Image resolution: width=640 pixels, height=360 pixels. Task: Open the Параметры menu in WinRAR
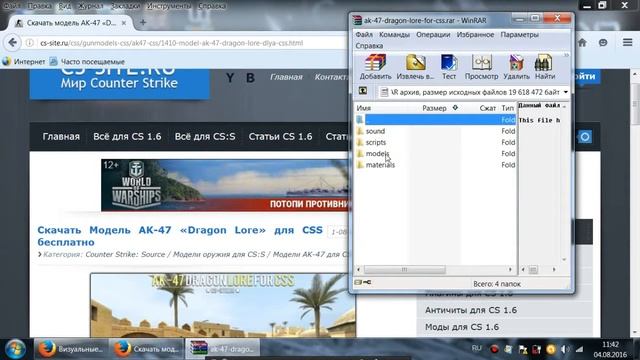point(520,35)
